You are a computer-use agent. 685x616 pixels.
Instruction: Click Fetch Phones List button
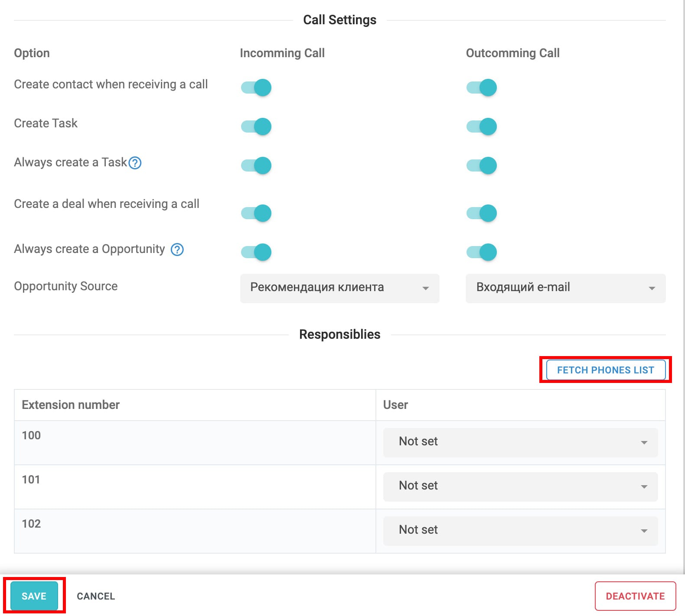pyautogui.click(x=605, y=370)
